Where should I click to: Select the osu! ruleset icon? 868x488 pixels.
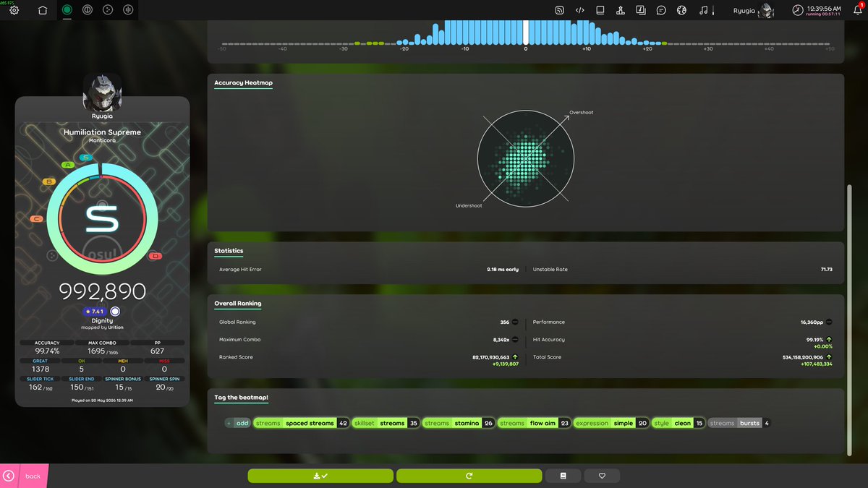(x=67, y=10)
